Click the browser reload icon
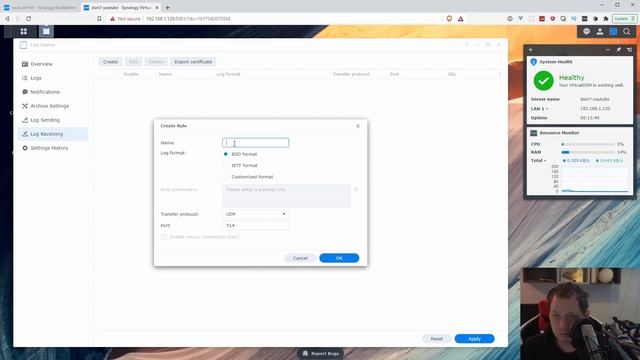Viewport: 640px width, 360px height. (x=29, y=19)
